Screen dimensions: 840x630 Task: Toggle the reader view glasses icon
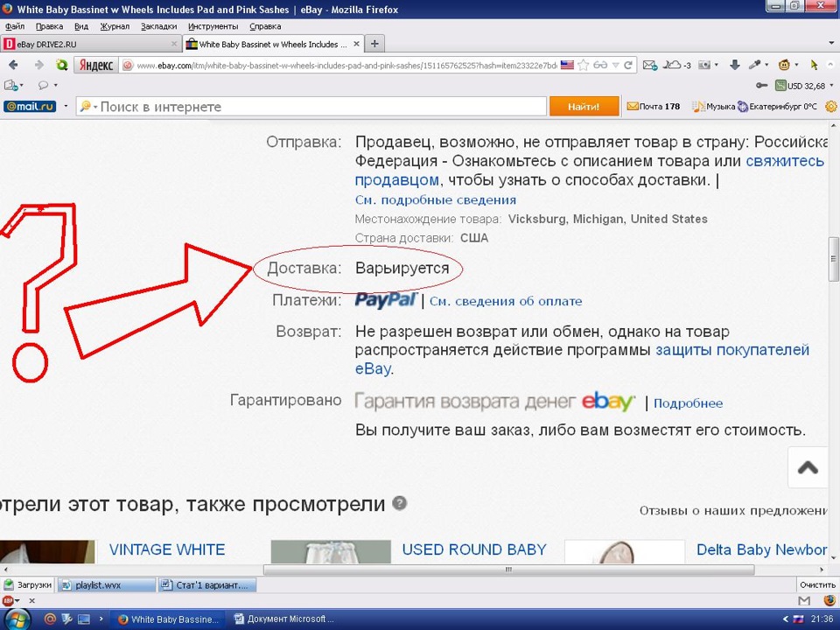(x=600, y=65)
